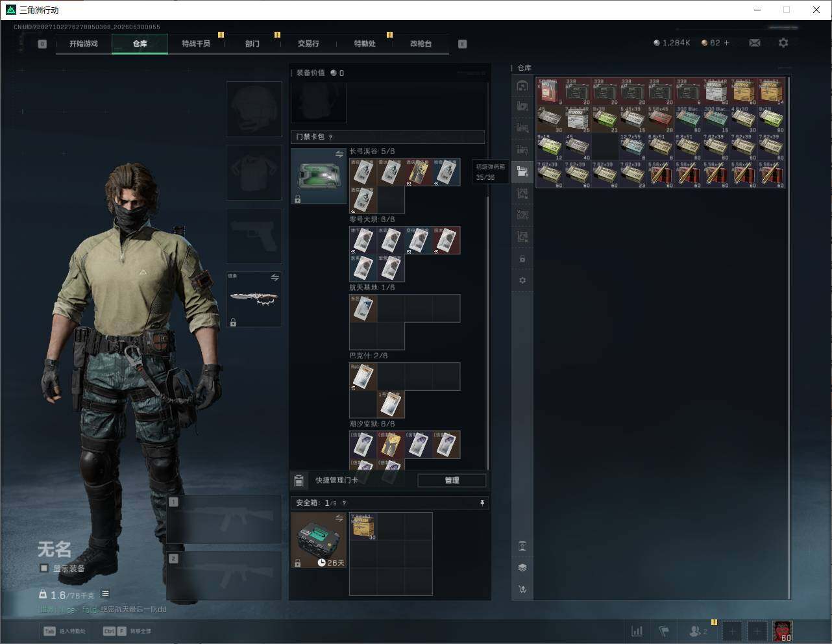832x644 pixels.
Task: Open the weight details list icon
Action: pos(105,593)
